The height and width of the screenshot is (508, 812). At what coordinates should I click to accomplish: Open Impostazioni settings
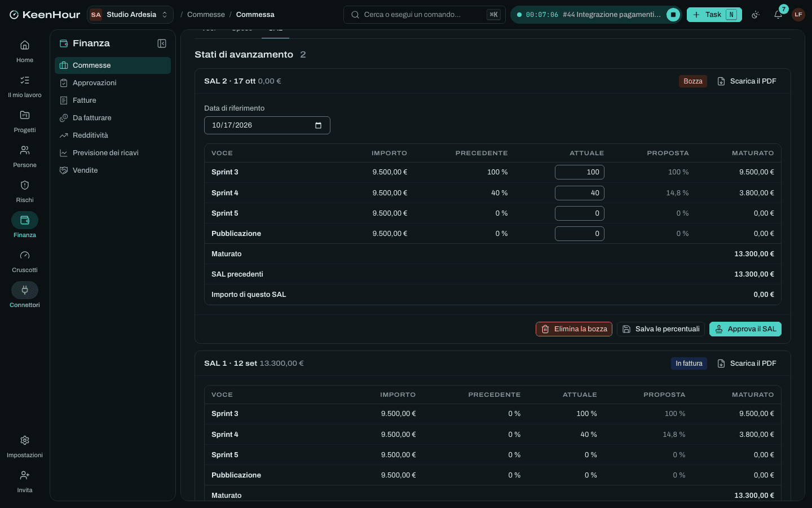25,446
